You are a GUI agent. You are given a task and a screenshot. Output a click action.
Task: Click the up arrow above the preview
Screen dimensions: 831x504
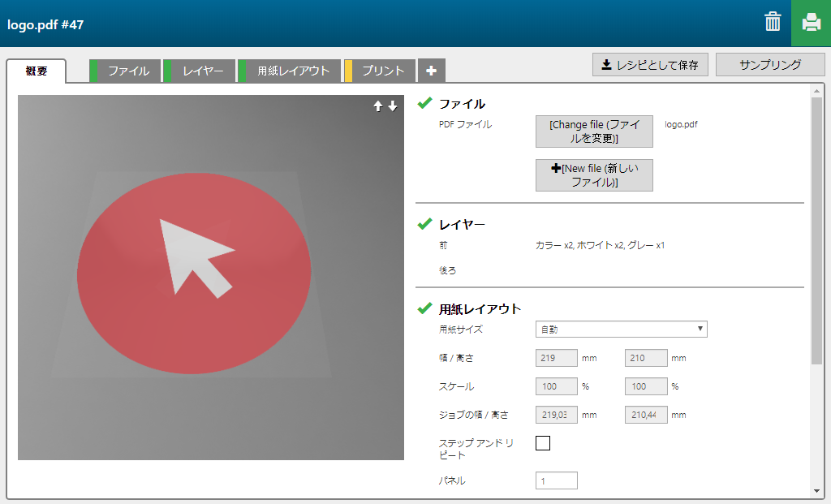click(x=378, y=106)
